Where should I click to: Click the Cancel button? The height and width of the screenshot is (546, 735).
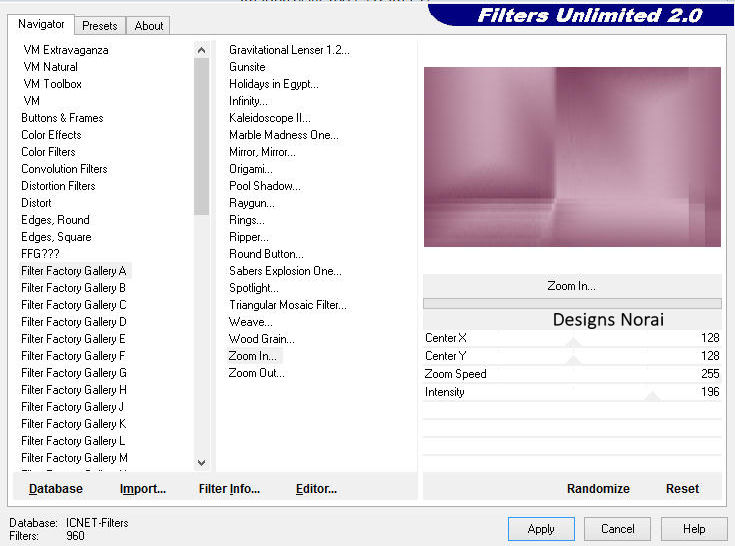click(x=617, y=529)
